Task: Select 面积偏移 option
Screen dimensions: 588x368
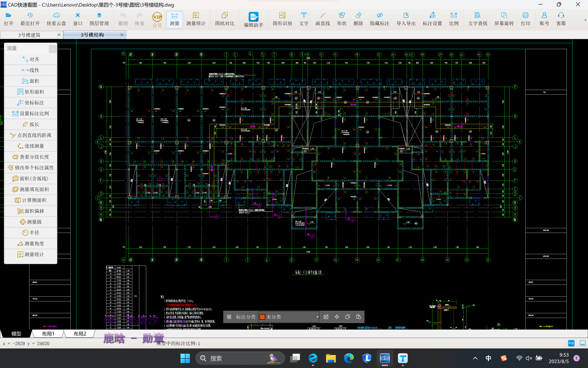Action: pyautogui.click(x=31, y=211)
